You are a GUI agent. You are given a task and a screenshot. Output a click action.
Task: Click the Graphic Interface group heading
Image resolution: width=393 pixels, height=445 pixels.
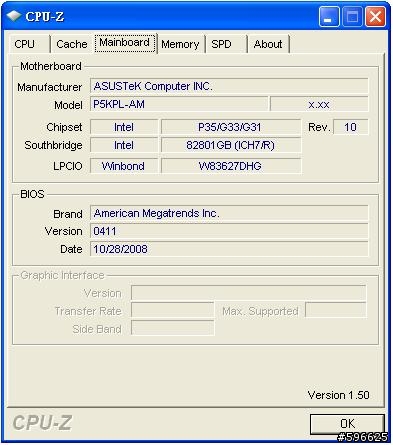[62, 275]
